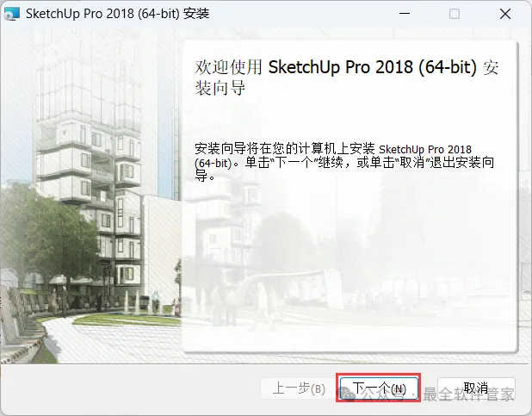Viewport: 532px width, 416px height.
Task: Click the 安装向导将在您的计算机上安装 description text
Action: (x=344, y=163)
